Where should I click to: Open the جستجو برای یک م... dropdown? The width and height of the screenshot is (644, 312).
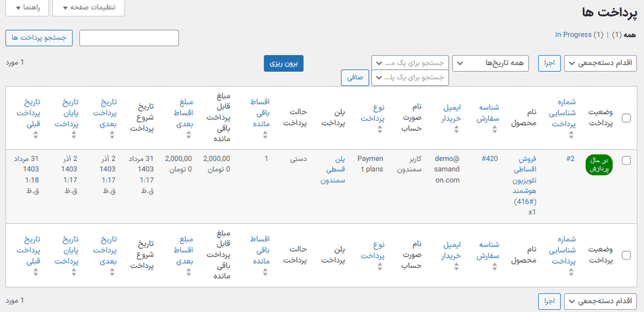[410, 63]
